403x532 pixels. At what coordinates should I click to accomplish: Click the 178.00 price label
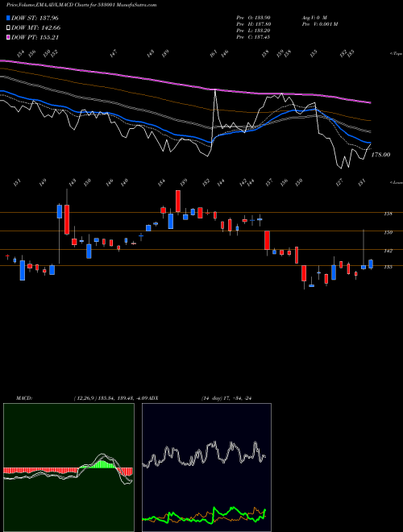click(x=380, y=155)
